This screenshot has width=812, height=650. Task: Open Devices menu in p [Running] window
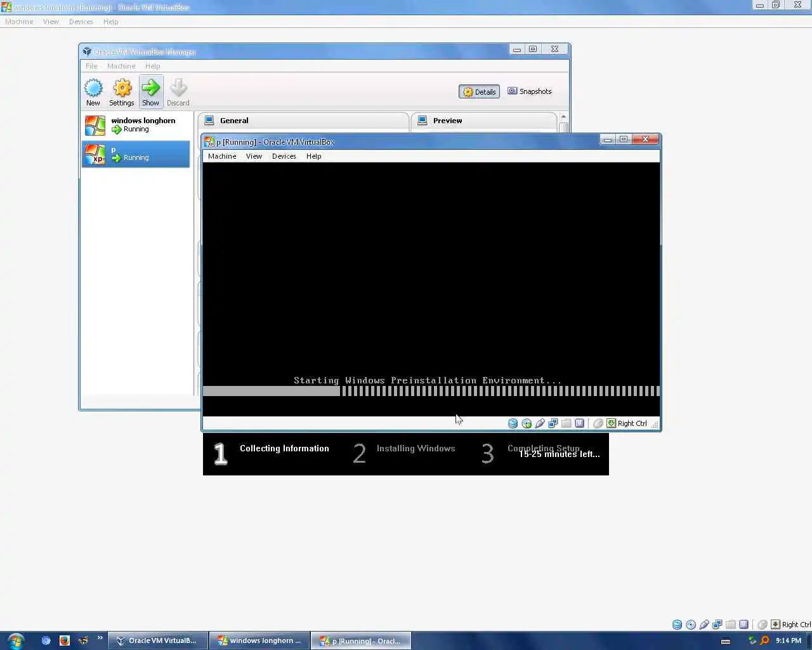[284, 156]
